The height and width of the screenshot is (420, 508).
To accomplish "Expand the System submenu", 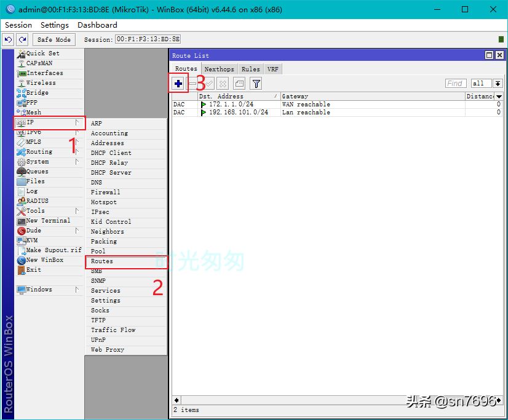I will [50, 162].
